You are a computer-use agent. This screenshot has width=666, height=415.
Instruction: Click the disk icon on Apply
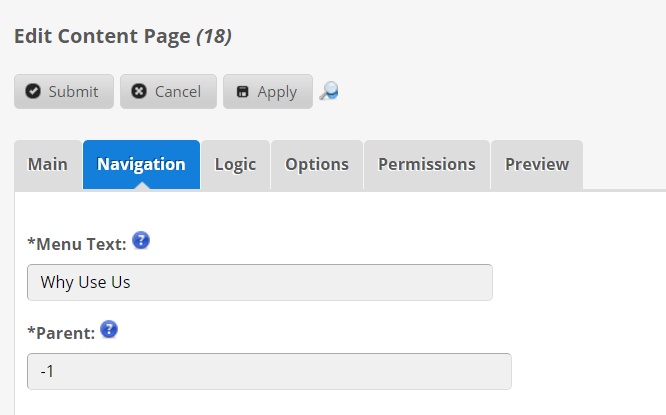click(242, 92)
